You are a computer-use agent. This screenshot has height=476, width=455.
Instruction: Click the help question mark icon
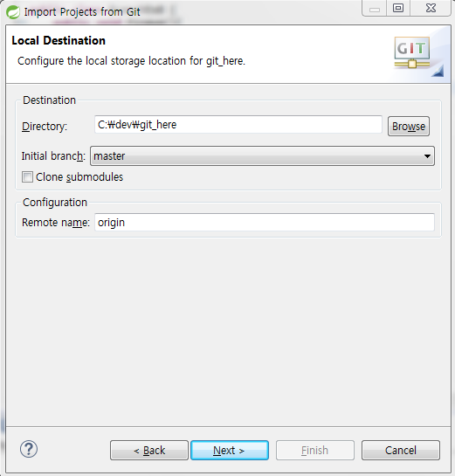29,449
